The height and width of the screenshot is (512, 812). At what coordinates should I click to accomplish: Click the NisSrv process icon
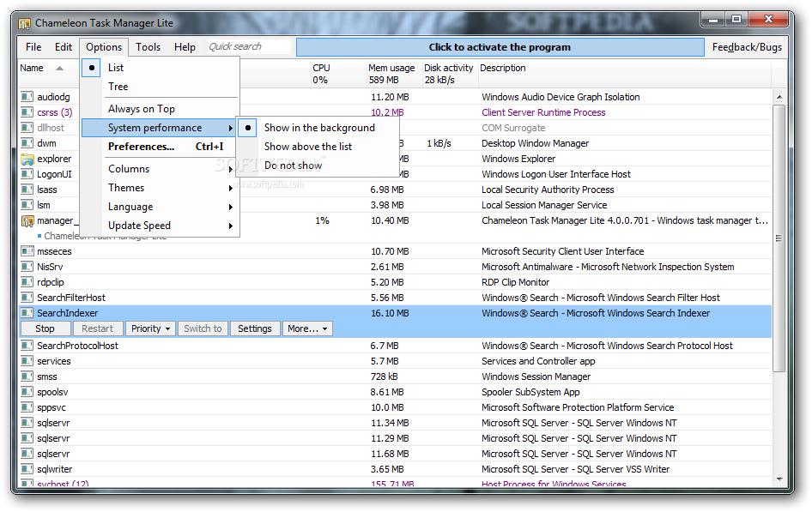coord(27,267)
